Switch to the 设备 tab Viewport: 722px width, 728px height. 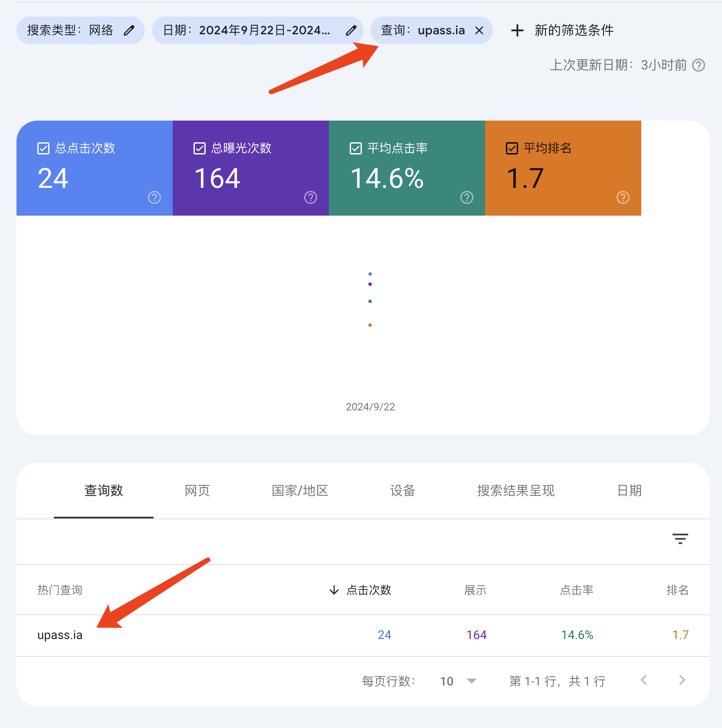click(403, 491)
